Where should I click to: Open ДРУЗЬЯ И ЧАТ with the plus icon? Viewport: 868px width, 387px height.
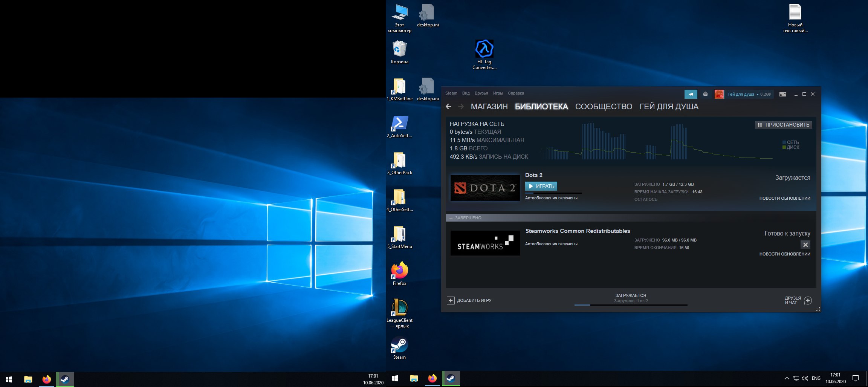[x=808, y=300]
